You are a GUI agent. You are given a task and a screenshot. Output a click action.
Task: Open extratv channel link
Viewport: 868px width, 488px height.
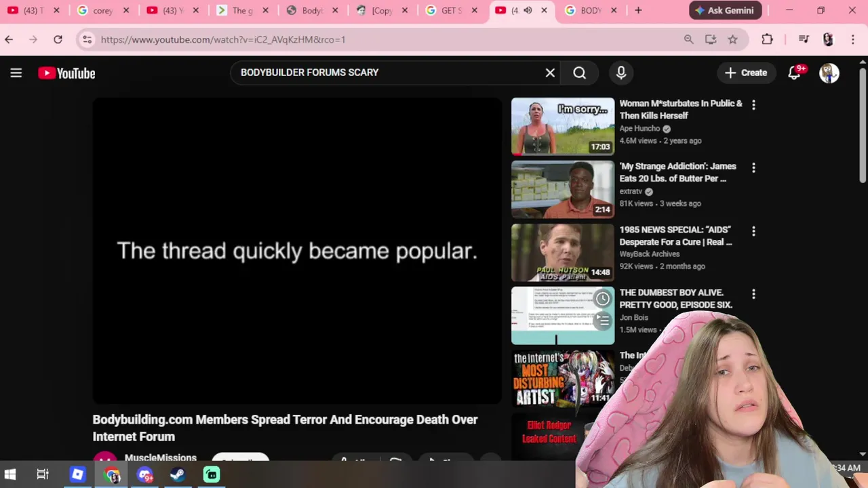click(x=631, y=191)
